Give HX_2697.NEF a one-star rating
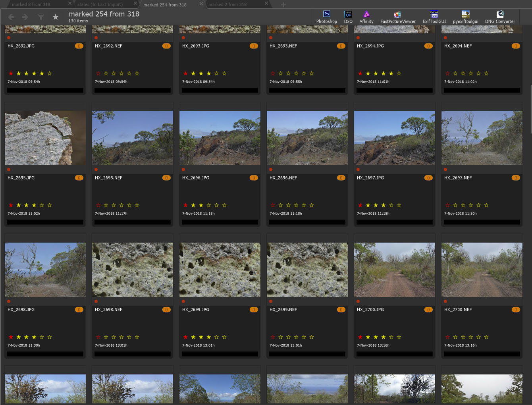This screenshot has width=532, height=405. coord(455,205)
